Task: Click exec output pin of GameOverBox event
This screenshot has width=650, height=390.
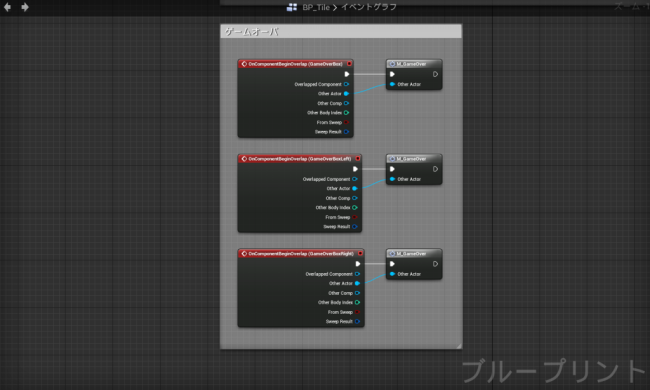Action: coord(347,74)
